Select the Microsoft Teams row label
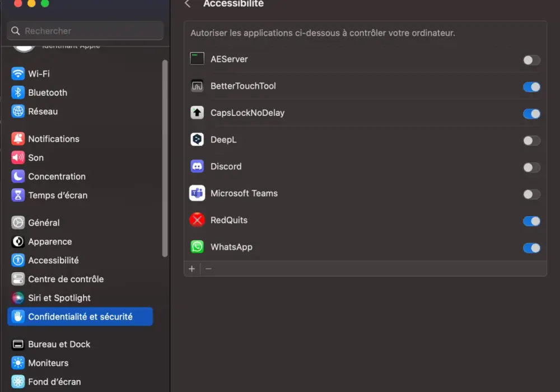This screenshot has width=560, height=392. pos(244,193)
